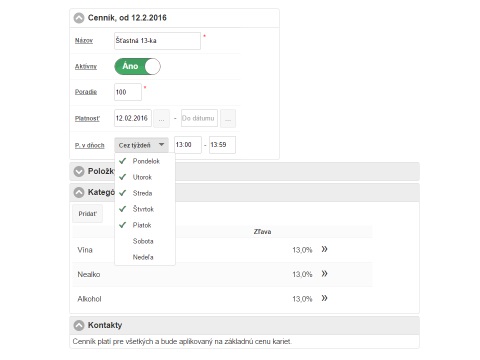480x360 pixels.
Task: Open date picker for Do dátumu field
Action: point(228,118)
